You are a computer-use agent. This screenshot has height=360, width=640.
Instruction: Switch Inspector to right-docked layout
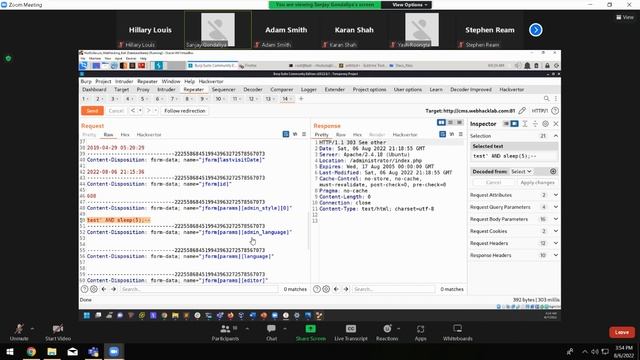click(x=514, y=124)
